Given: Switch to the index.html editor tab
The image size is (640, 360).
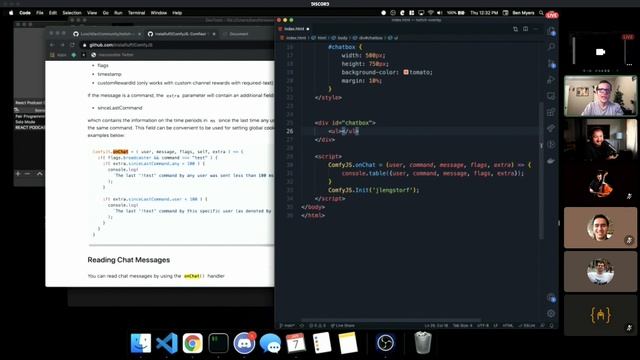Looking at the screenshot, I should [294, 29].
